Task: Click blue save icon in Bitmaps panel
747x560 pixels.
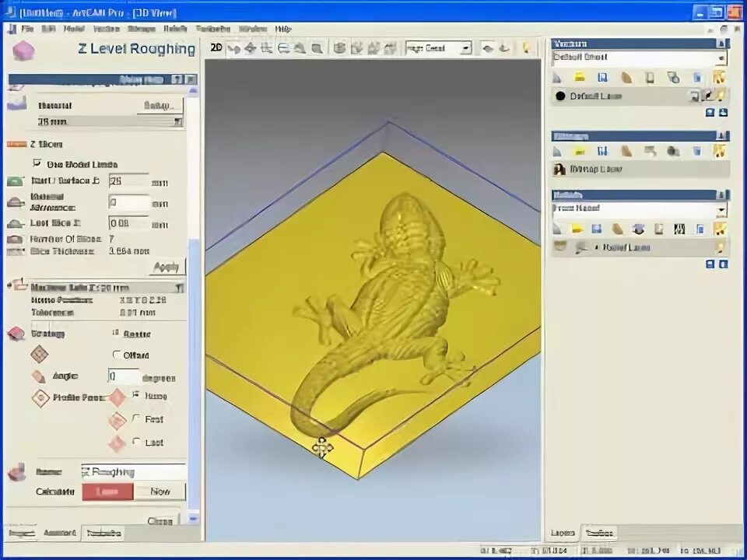Action: 602,152
